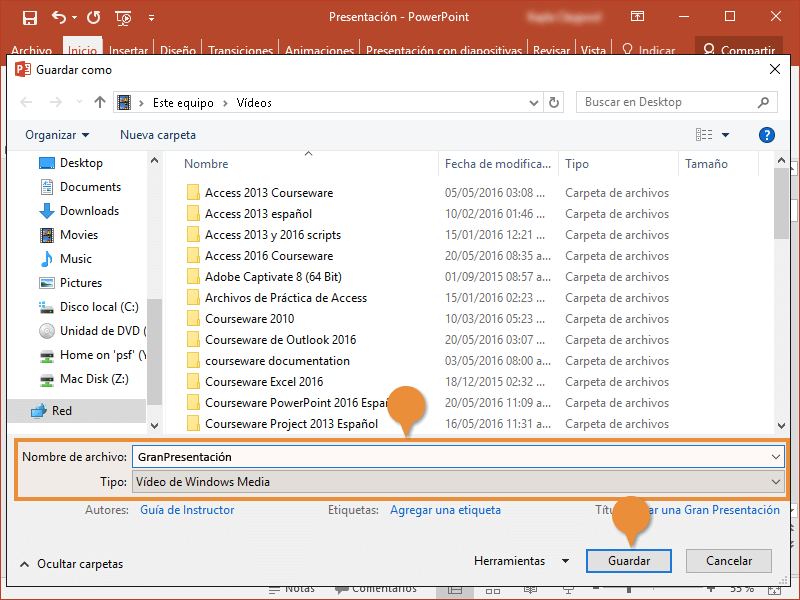Expand the address bar history dropdown
This screenshot has width=800, height=600.
[x=534, y=103]
